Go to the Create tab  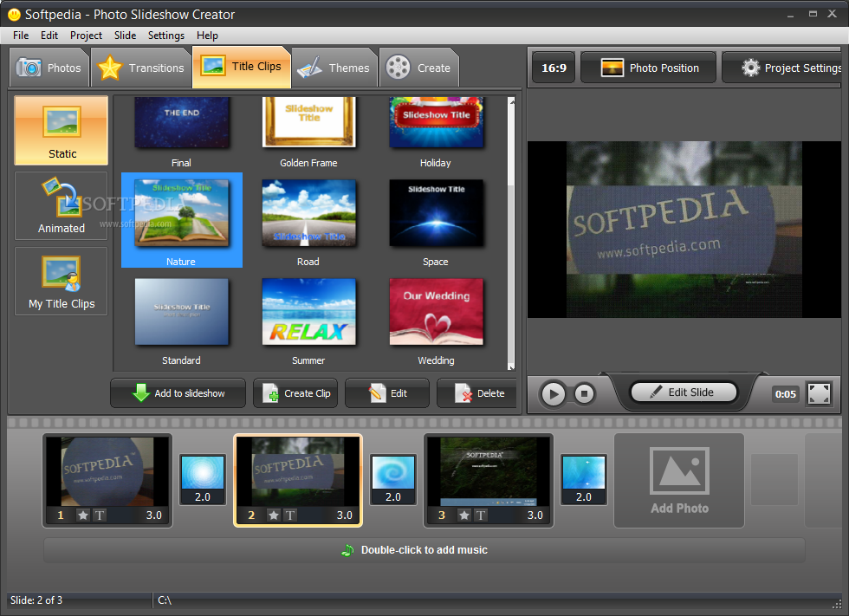tap(419, 68)
